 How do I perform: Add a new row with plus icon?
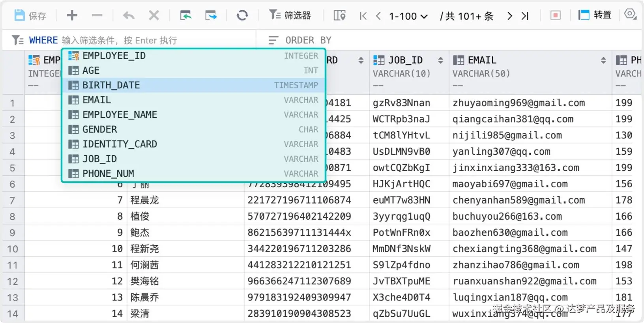[x=72, y=16]
